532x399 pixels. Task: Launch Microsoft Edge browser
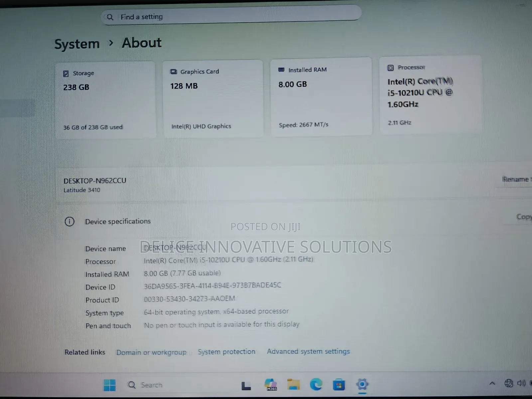(x=316, y=384)
